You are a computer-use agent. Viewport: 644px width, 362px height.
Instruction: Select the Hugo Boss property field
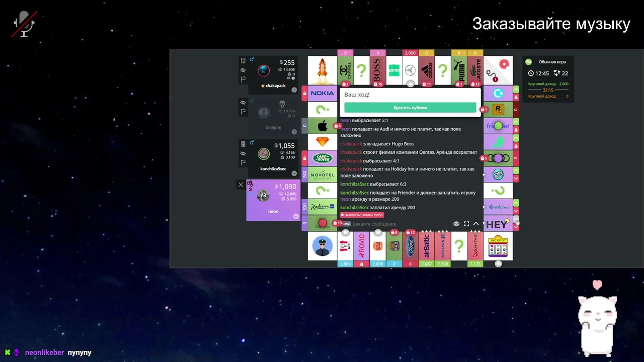[x=377, y=70]
